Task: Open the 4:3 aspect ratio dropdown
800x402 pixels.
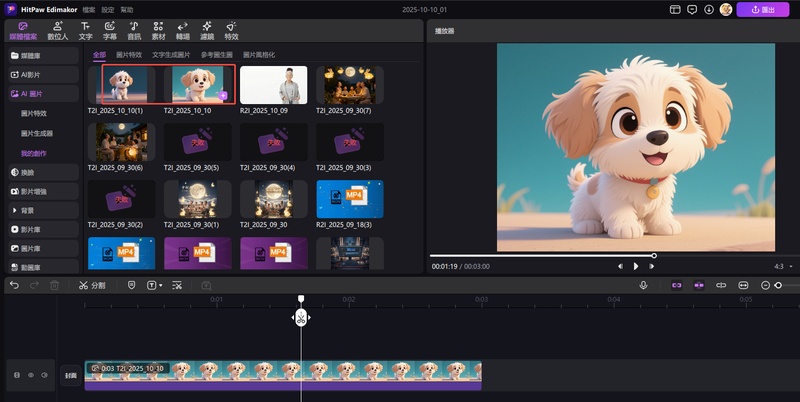Action: [781, 267]
